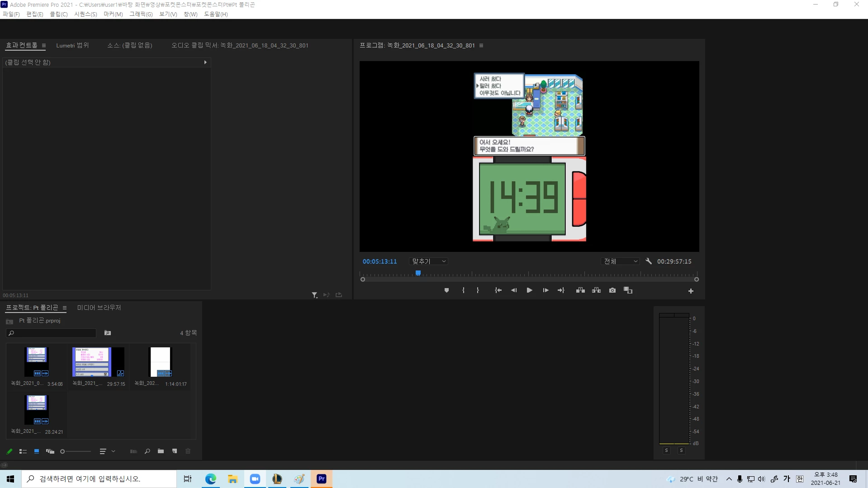This screenshot has height=488, width=868.
Task: Click the Windows Start button
Action: click(x=10, y=479)
